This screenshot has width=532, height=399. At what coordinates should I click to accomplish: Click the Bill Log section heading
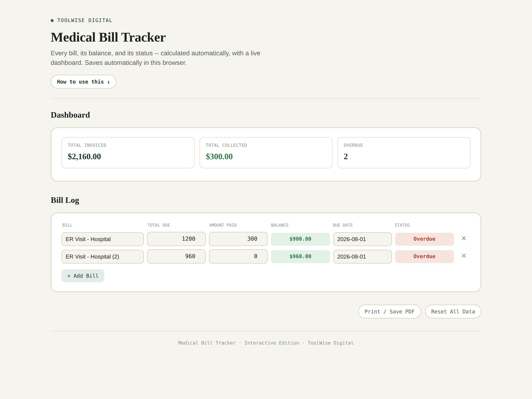point(65,200)
